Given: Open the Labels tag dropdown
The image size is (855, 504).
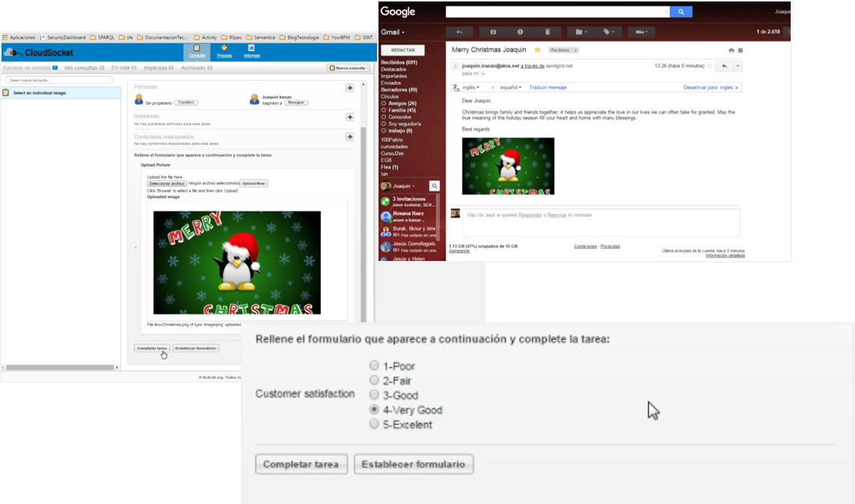Looking at the screenshot, I should point(609,32).
